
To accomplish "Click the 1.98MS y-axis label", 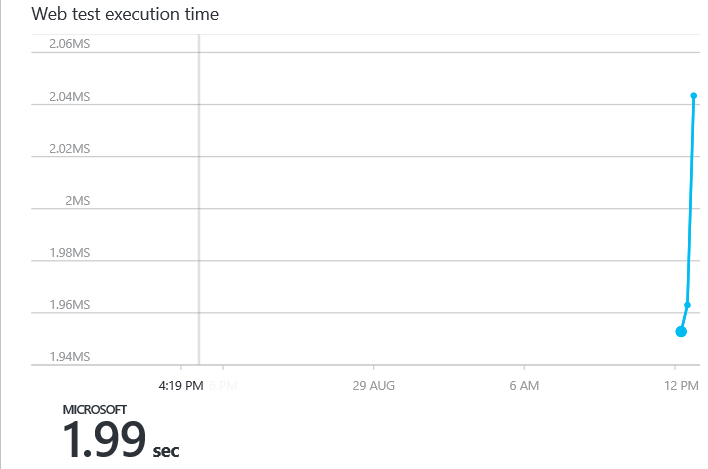I will pos(70,252).
